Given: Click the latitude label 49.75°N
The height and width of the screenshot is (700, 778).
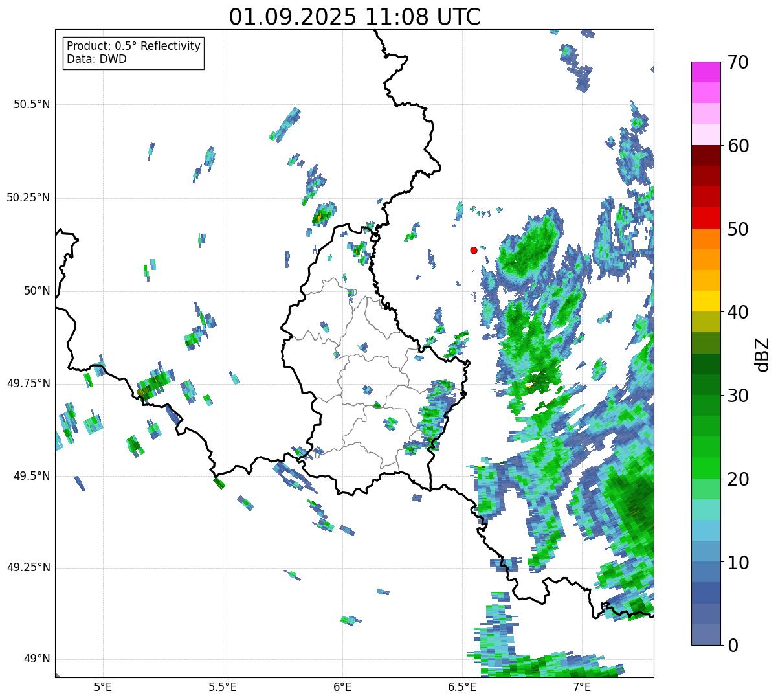Looking at the screenshot, I should coord(28,383).
